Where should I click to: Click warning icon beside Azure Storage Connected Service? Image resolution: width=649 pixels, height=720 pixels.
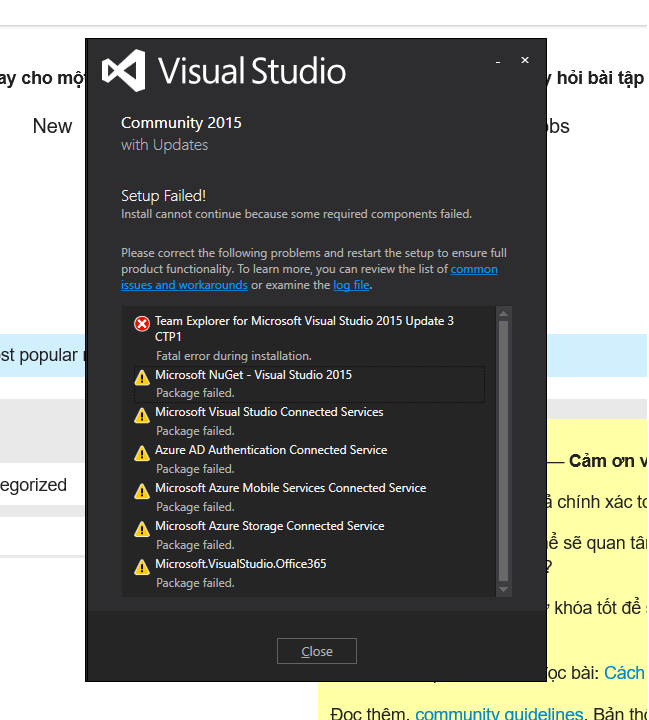coord(142,529)
